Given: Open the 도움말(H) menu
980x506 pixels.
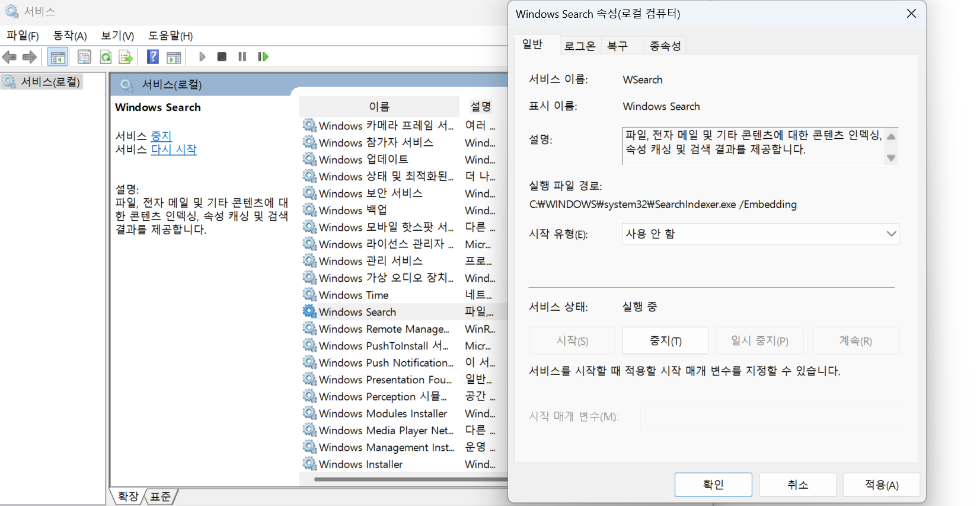Looking at the screenshot, I should click(171, 36).
